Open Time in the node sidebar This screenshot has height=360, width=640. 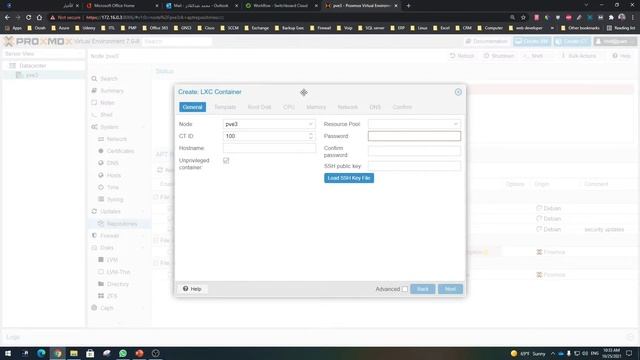tap(113, 187)
